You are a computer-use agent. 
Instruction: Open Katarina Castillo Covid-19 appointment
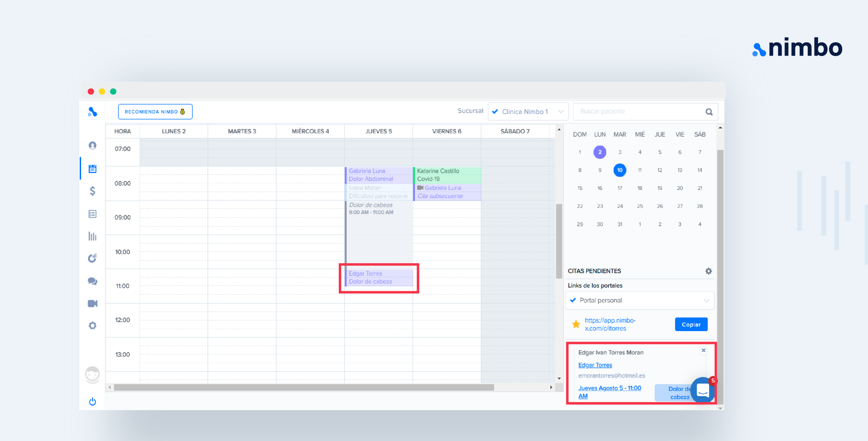pos(447,175)
